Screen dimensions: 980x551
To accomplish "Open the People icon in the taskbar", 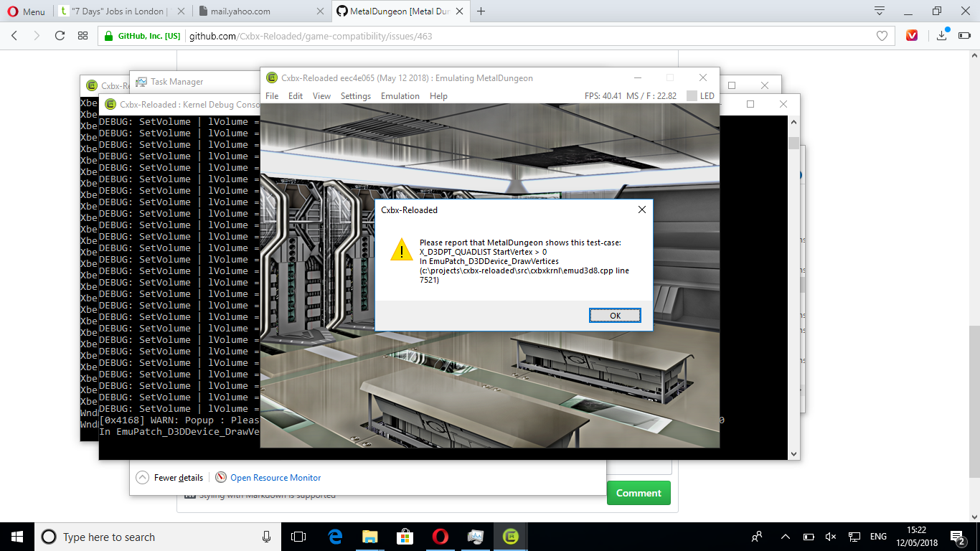I will point(757,537).
